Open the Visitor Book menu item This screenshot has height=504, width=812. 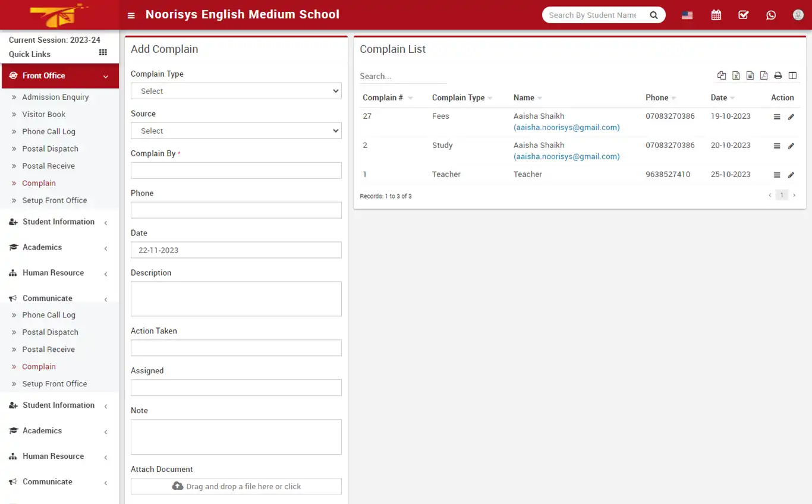click(43, 114)
